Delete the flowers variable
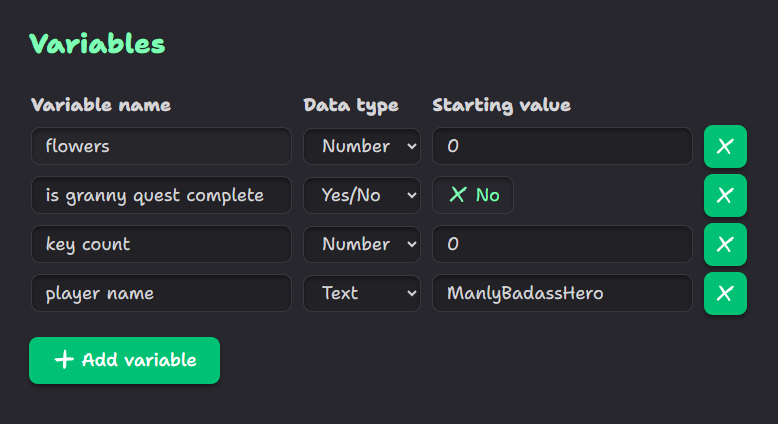 click(x=725, y=146)
